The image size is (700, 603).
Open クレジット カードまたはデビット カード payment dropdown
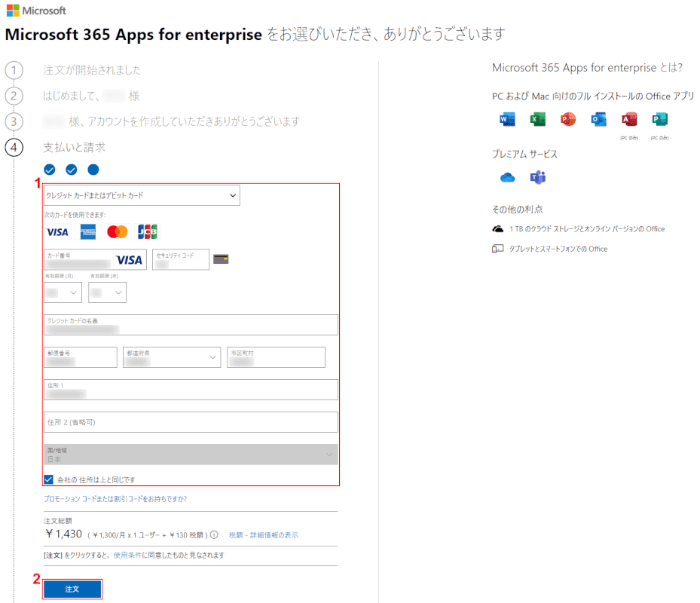coord(142,196)
